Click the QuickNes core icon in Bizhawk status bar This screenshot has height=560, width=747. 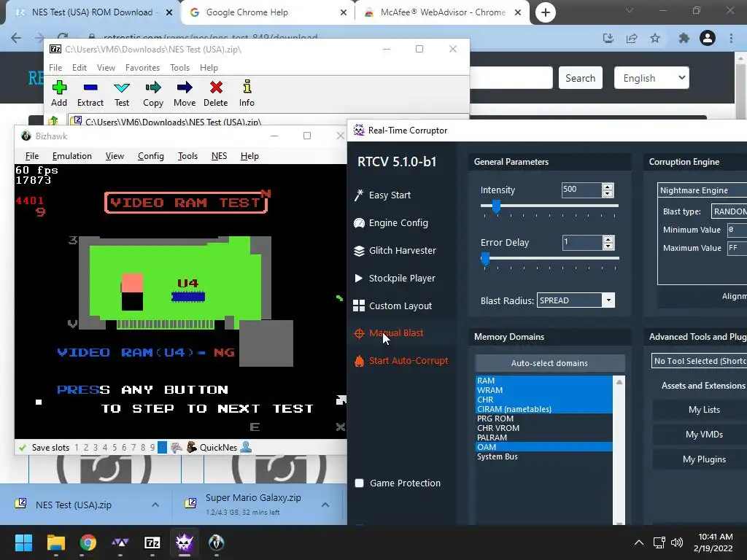192,447
